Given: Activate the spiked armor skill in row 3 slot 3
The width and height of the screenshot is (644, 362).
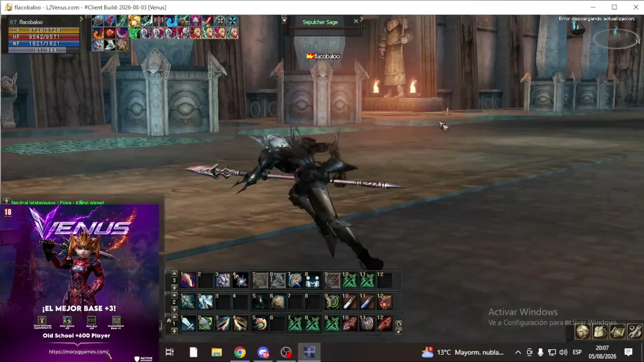Looking at the screenshot, I should point(223,280).
